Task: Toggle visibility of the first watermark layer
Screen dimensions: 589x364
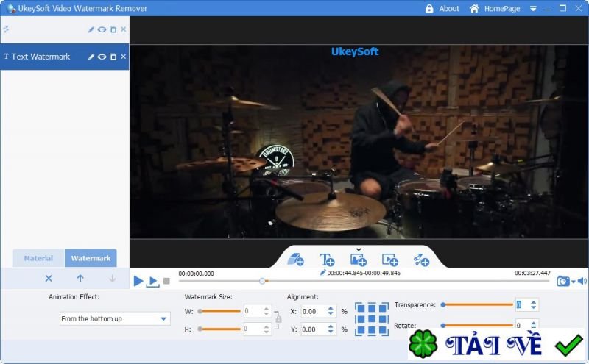Action: click(102, 29)
